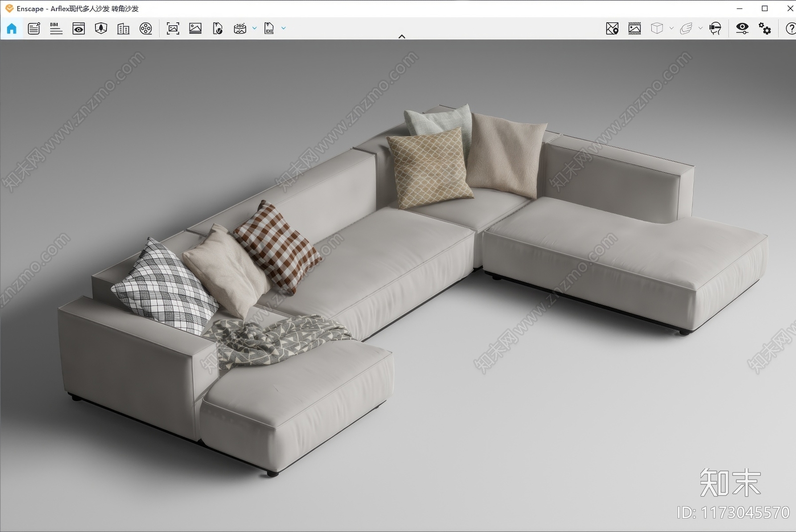The height and width of the screenshot is (532, 796).
Task: Close the Enscape window
Action: point(790,8)
